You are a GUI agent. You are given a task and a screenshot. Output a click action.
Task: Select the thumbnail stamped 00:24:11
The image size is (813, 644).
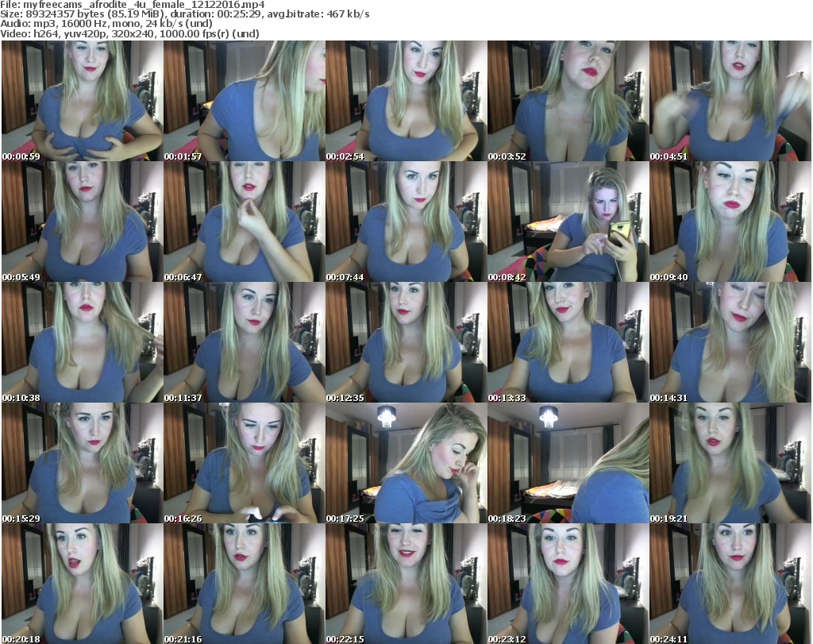coord(730,584)
